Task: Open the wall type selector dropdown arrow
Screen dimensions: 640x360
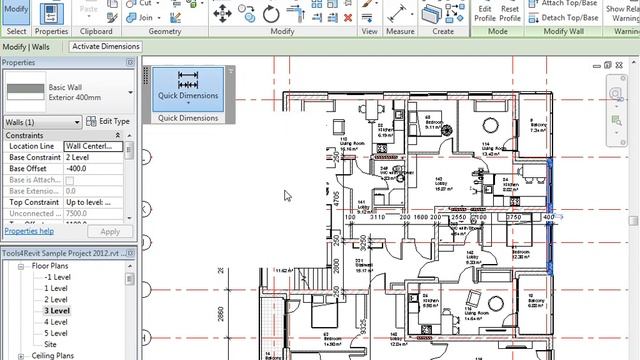Action: click(130, 92)
